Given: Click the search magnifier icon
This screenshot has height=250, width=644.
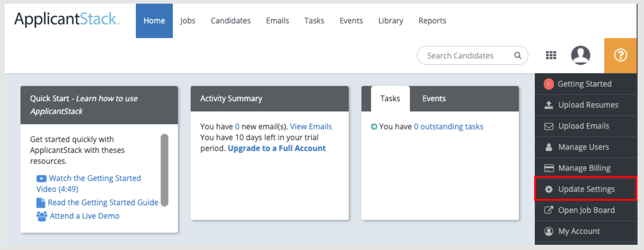Looking at the screenshot, I should coord(517,56).
